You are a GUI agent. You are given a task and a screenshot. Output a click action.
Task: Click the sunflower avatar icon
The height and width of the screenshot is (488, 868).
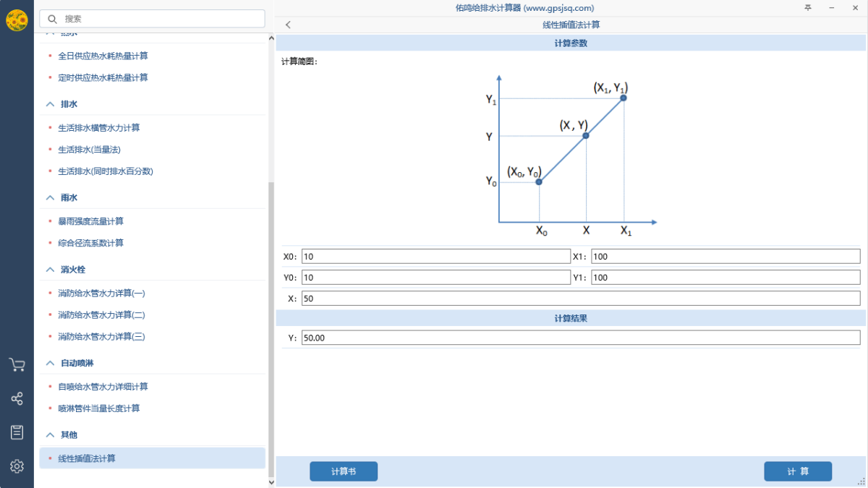(x=17, y=20)
